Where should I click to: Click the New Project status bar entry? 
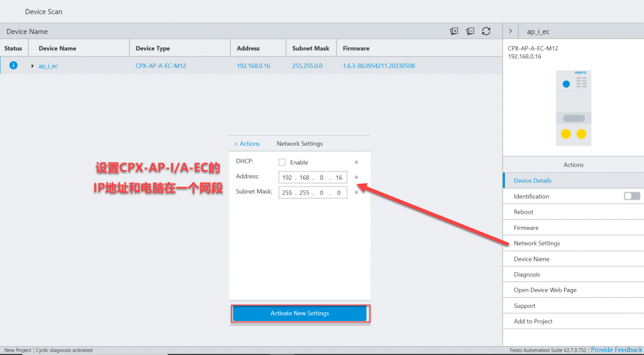18,351
